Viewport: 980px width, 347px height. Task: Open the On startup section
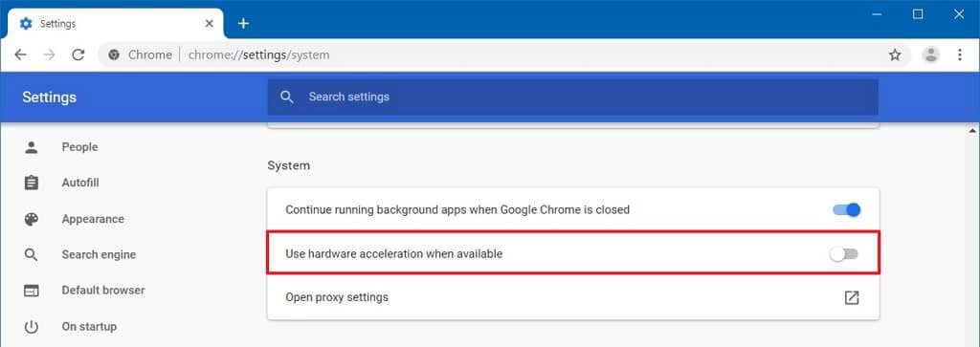89,326
